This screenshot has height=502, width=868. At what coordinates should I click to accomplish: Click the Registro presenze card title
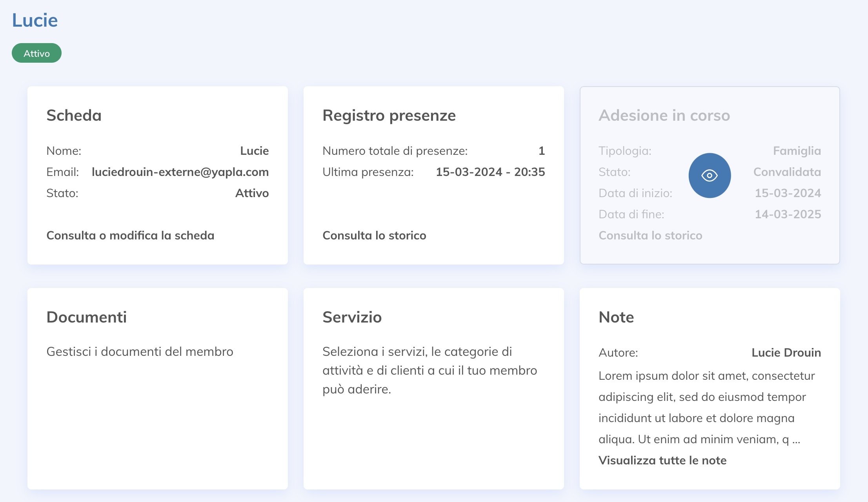click(x=389, y=115)
